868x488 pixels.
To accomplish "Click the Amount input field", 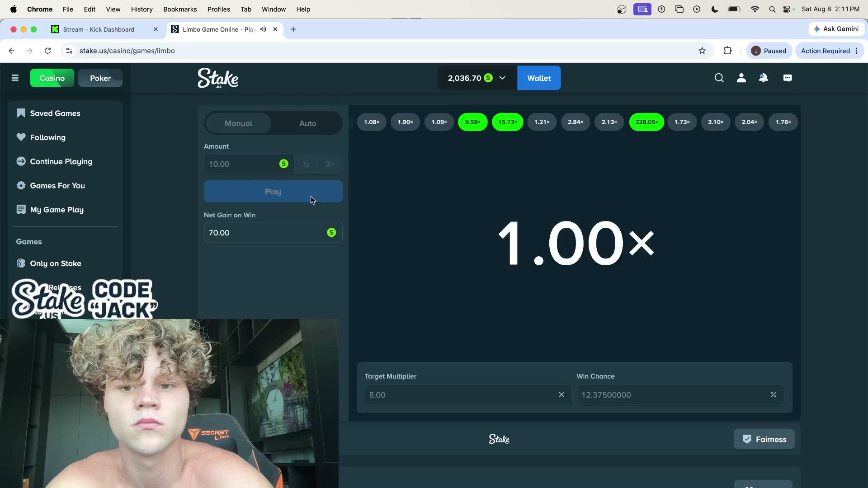I will (x=249, y=164).
